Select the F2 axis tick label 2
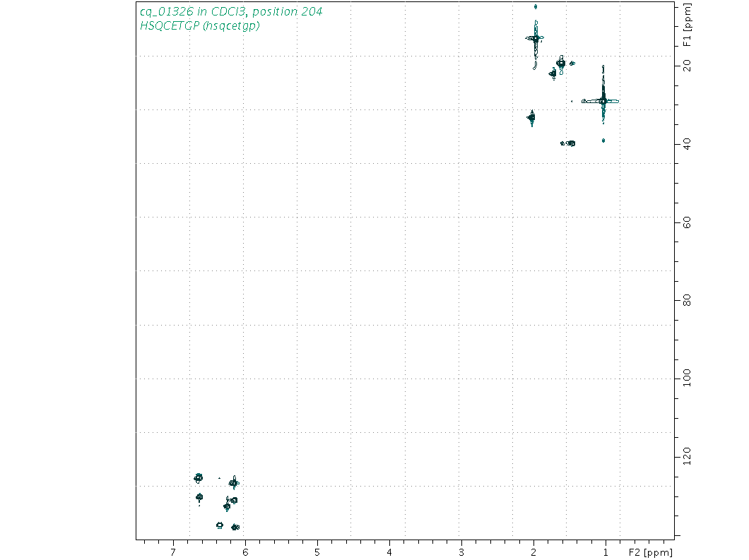 (533, 552)
